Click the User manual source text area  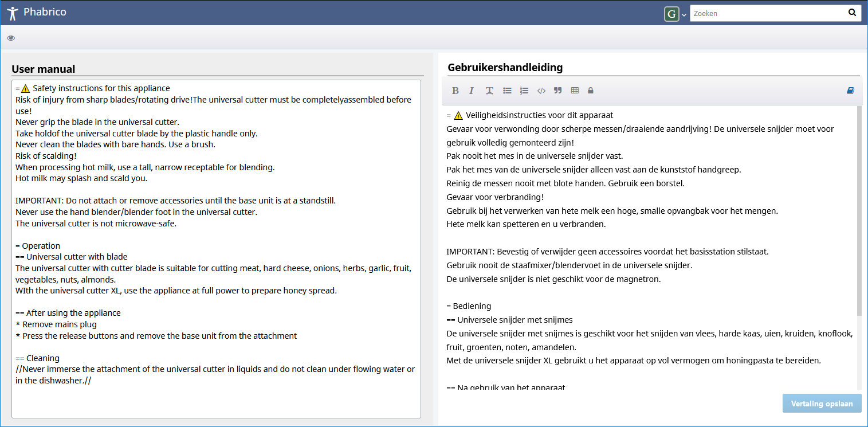pyautogui.click(x=216, y=249)
